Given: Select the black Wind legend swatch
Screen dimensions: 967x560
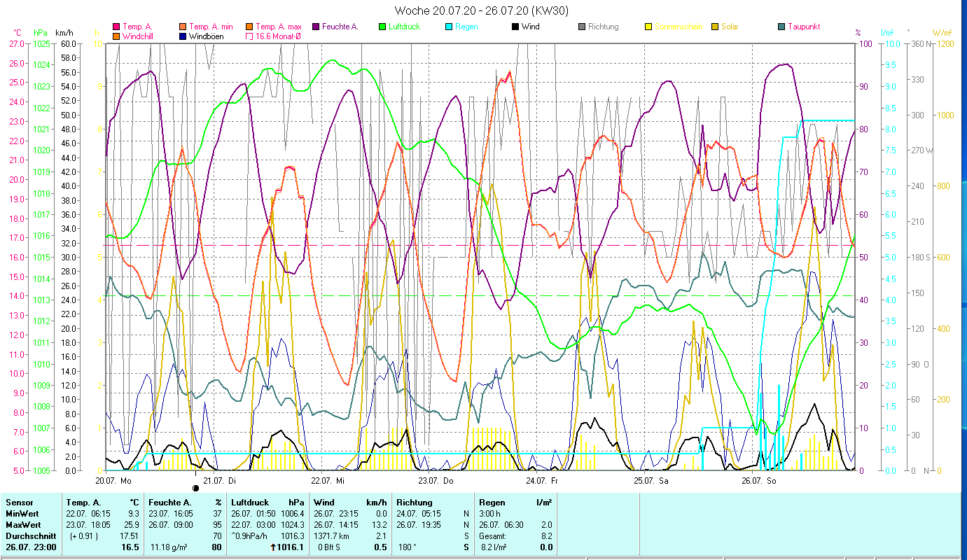Looking at the screenshot, I should [x=515, y=27].
